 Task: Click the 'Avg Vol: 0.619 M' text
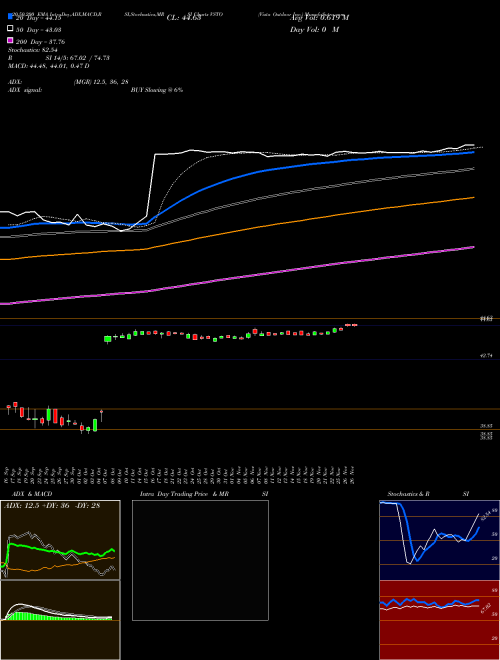[x=319, y=18]
